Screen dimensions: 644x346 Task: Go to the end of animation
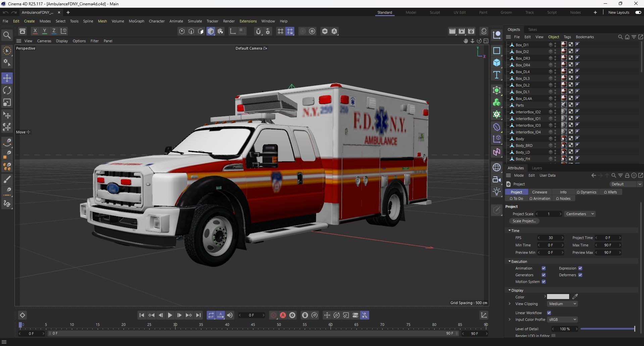click(x=198, y=315)
